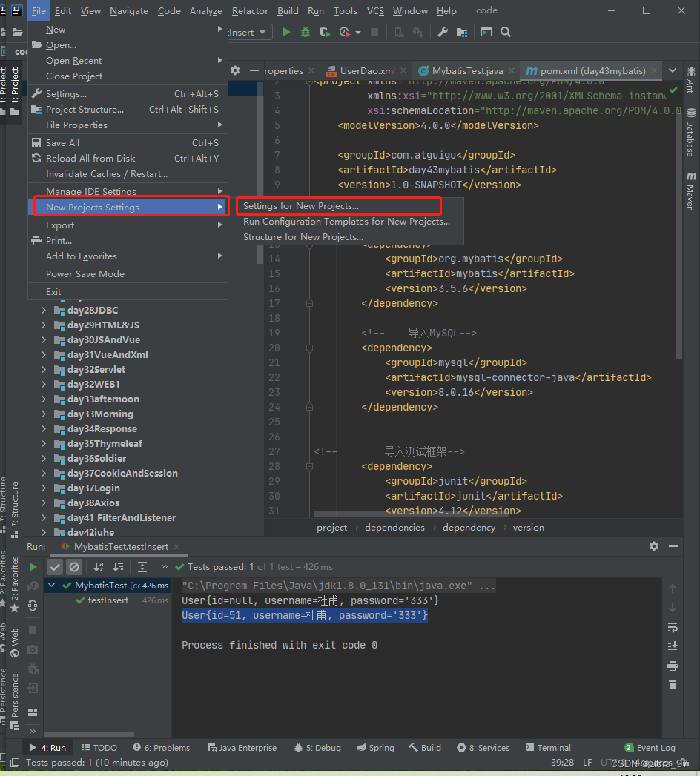
Task: Sort test results by duration
Action: (119, 567)
